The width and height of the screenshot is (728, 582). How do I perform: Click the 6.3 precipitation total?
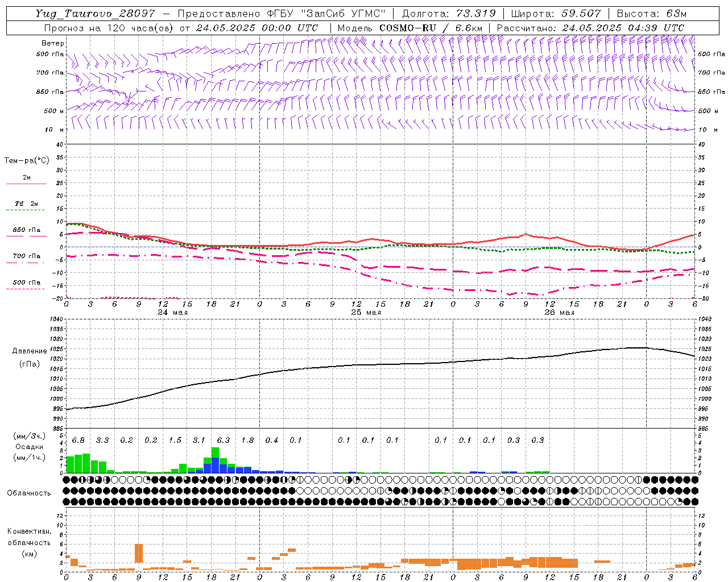click(224, 440)
